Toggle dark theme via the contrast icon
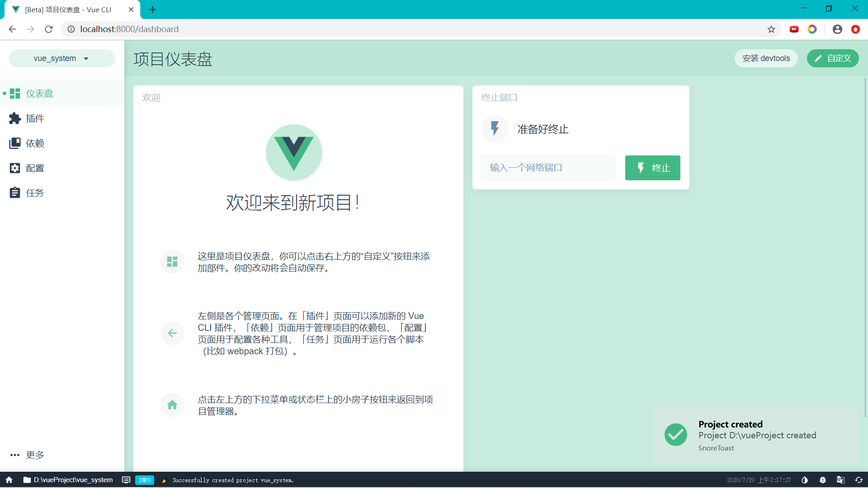The image size is (868, 488). [x=805, y=480]
